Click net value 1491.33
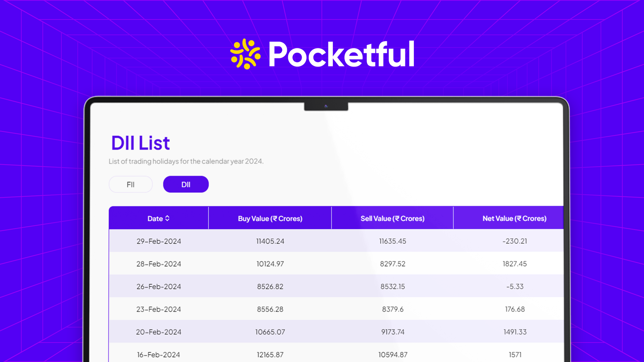644x362 pixels. coord(515,332)
